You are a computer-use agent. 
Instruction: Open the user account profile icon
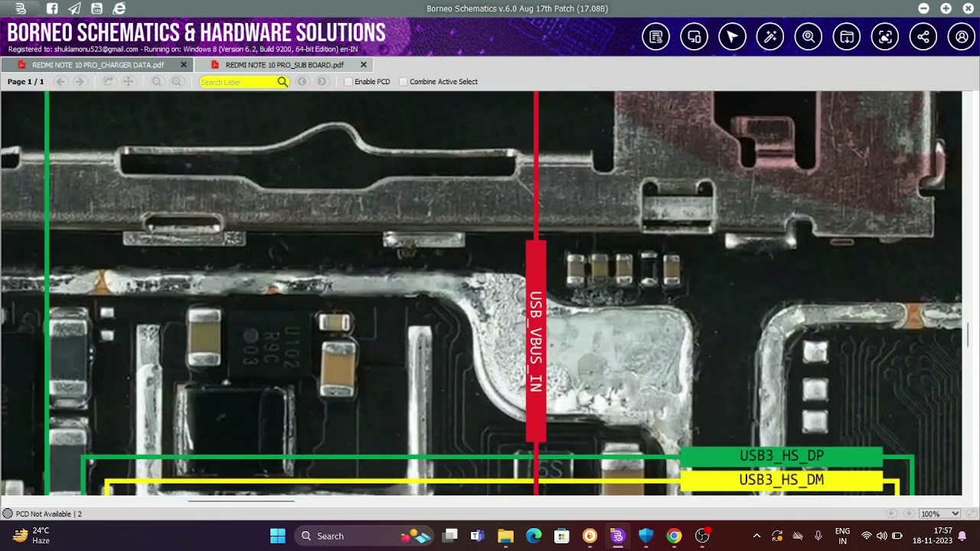click(962, 37)
